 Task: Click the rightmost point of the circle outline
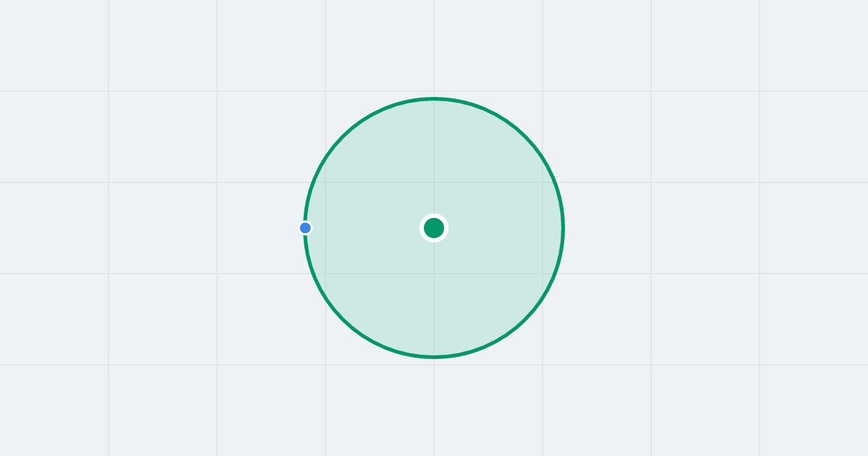pyautogui.click(x=563, y=228)
